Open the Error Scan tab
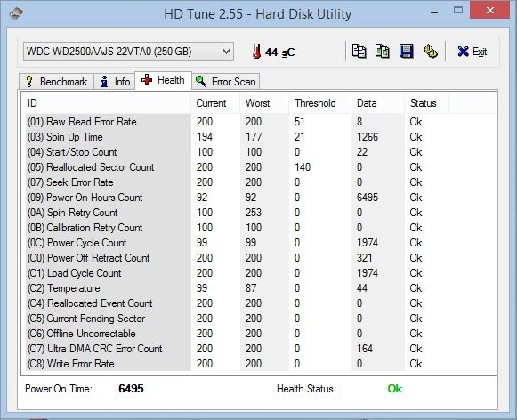 pos(225,82)
